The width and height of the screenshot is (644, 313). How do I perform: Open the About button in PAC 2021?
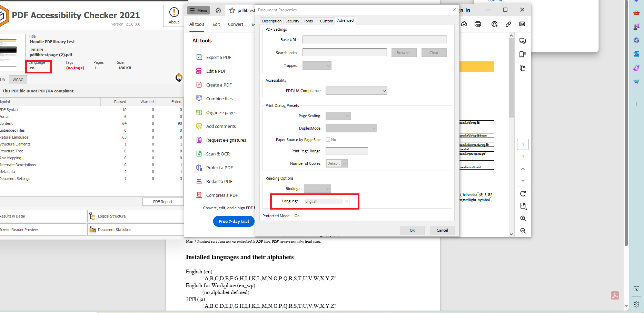pos(174,16)
